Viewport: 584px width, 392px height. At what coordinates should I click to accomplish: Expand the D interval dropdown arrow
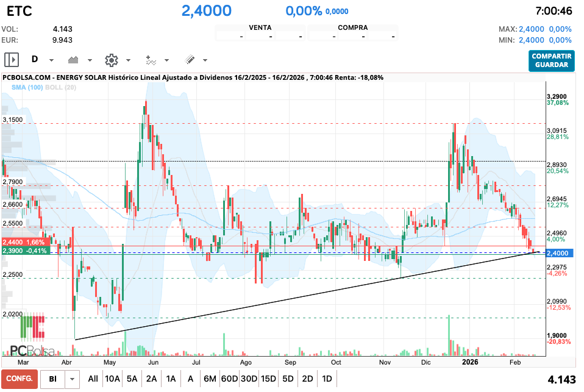pyautogui.click(x=51, y=60)
